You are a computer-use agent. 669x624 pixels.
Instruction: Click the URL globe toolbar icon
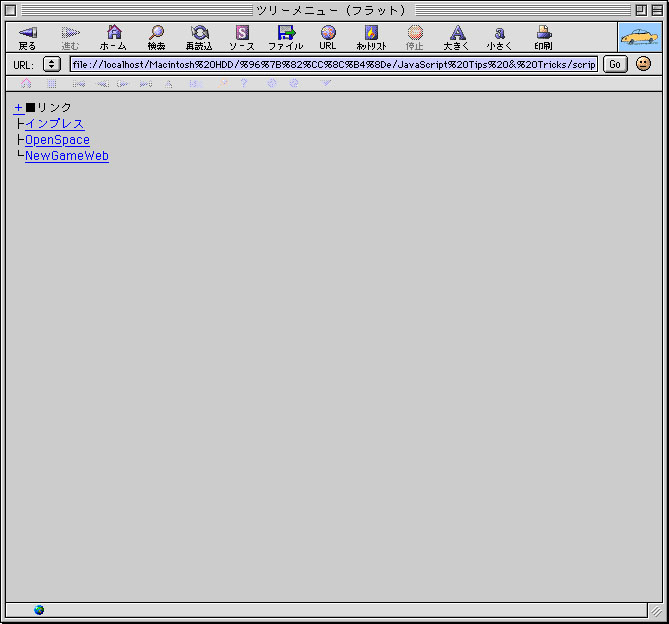(x=328, y=32)
